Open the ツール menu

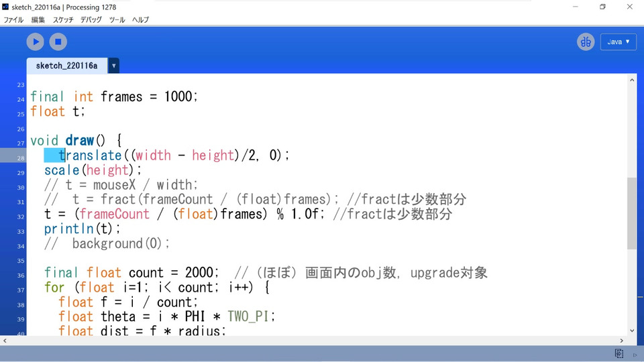click(117, 19)
